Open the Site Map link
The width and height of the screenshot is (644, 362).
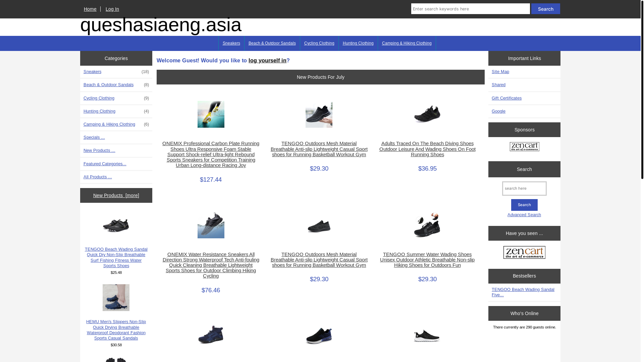tap(500, 72)
